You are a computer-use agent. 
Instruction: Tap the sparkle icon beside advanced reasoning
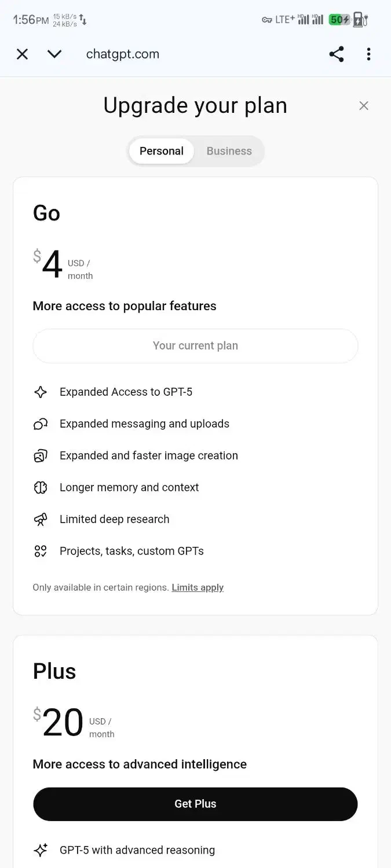click(40, 850)
